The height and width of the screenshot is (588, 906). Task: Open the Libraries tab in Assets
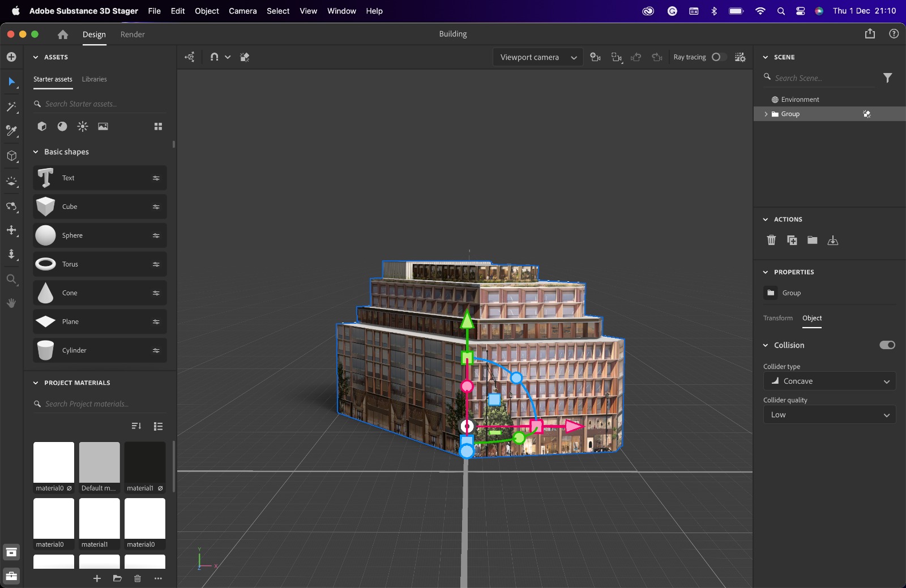coord(94,79)
